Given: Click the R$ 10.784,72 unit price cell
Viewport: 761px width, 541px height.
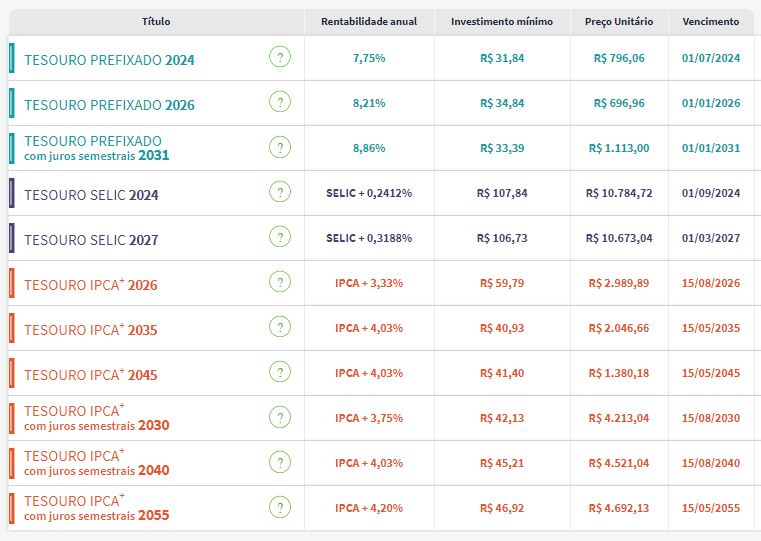Looking at the screenshot, I should point(619,193).
